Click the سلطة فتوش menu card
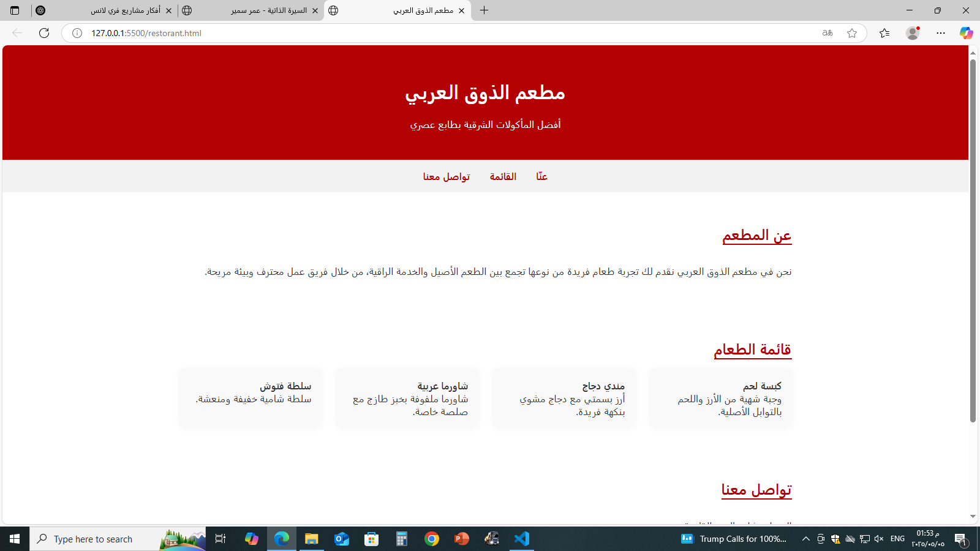 coord(250,399)
